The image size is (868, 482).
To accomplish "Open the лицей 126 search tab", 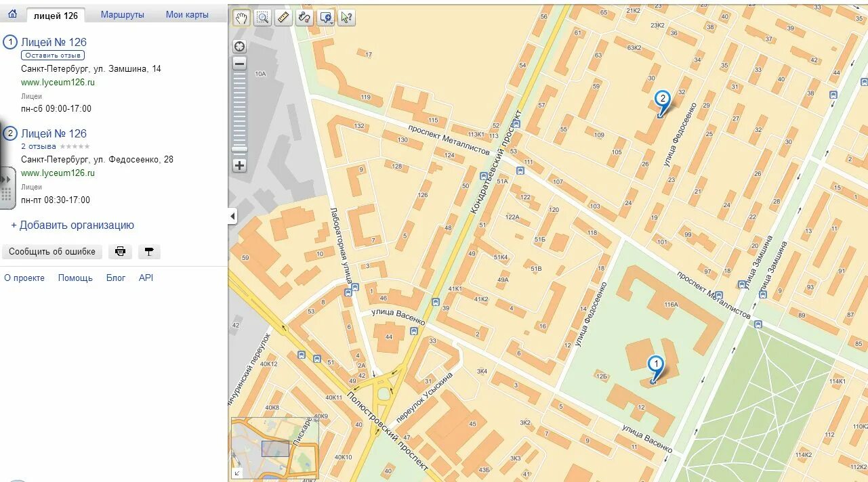I will (56, 15).
